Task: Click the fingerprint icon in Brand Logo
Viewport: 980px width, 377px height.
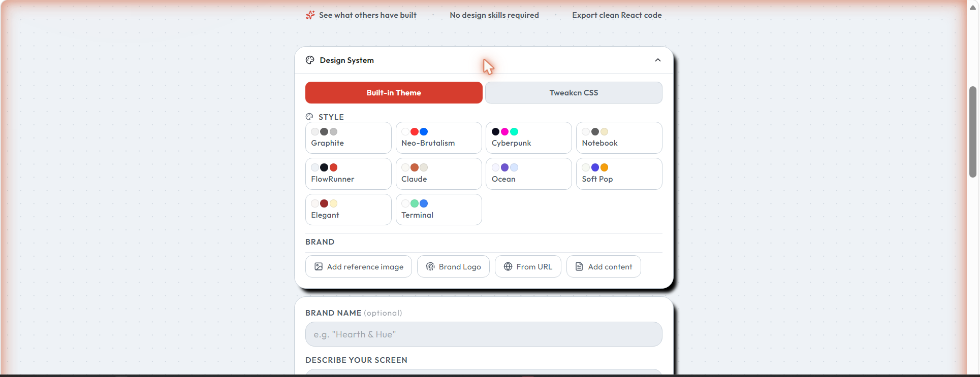Action: click(x=430, y=266)
